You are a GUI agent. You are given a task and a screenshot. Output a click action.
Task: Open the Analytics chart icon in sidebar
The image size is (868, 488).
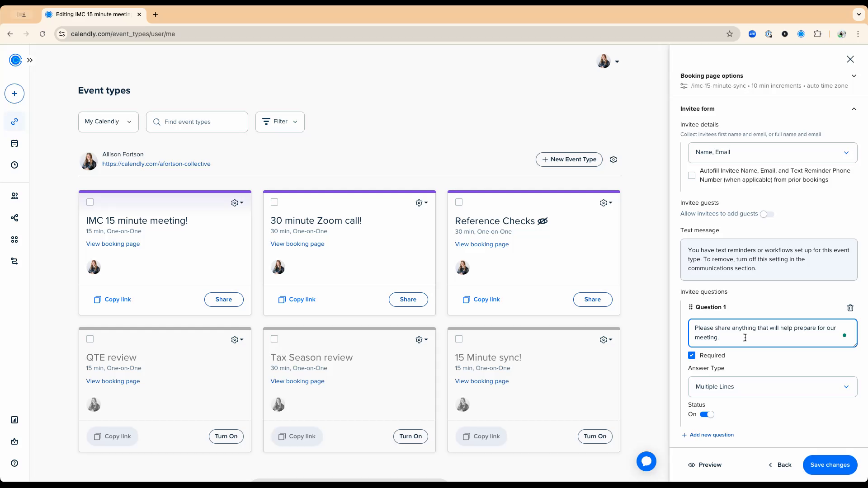[x=14, y=420]
